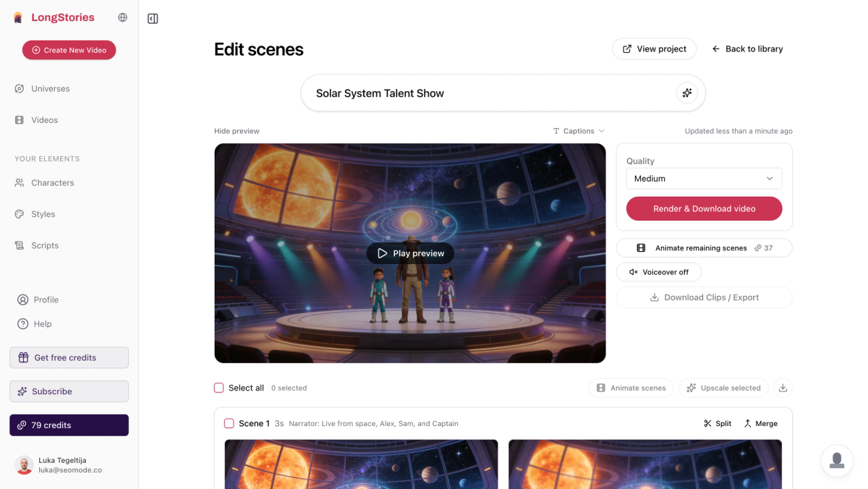This screenshot has width=868, height=489.
Task: Check the Scene 1 checkbox
Action: [x=229, y=423]
